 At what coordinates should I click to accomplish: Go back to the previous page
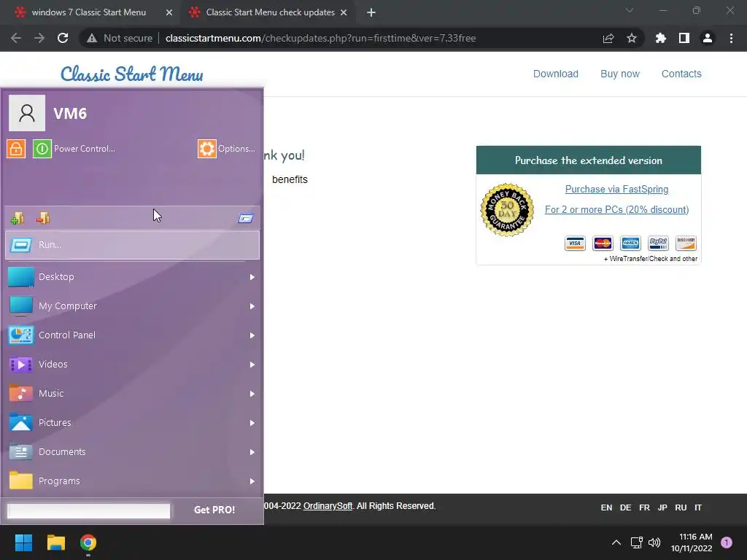pyautogui.click(x=16, y=38)
